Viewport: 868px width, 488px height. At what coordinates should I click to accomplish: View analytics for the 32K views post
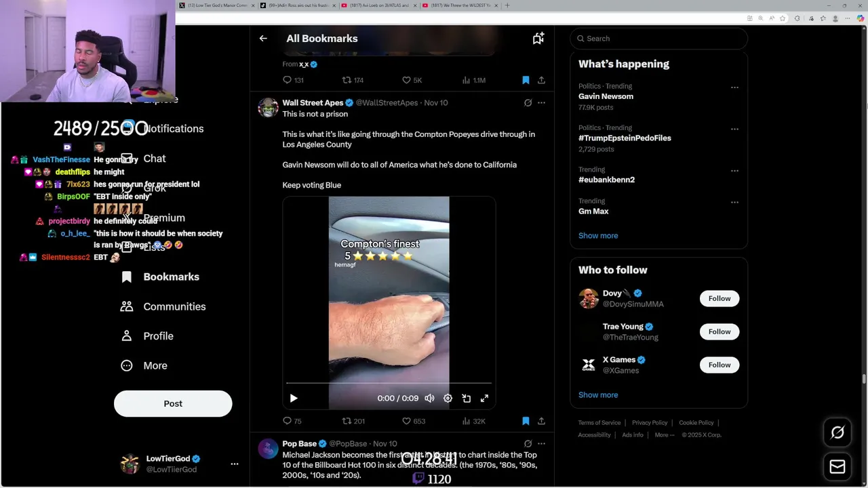pos(473,421)
